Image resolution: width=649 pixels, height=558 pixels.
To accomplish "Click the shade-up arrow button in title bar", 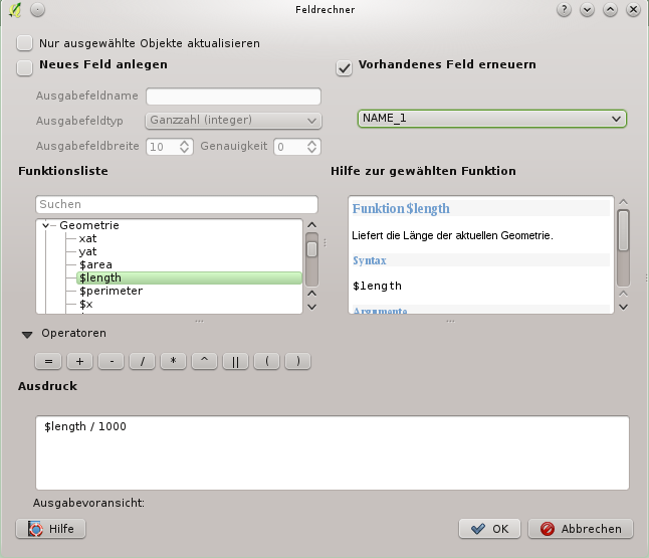I will (x=610, y=10).
